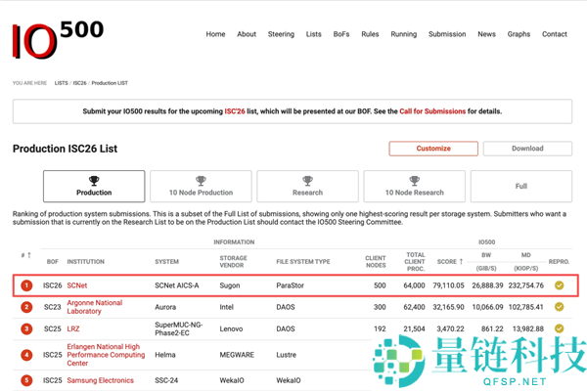Click the SCNet reproducibility check badge
587x392 pixels.
coord(559,285)
